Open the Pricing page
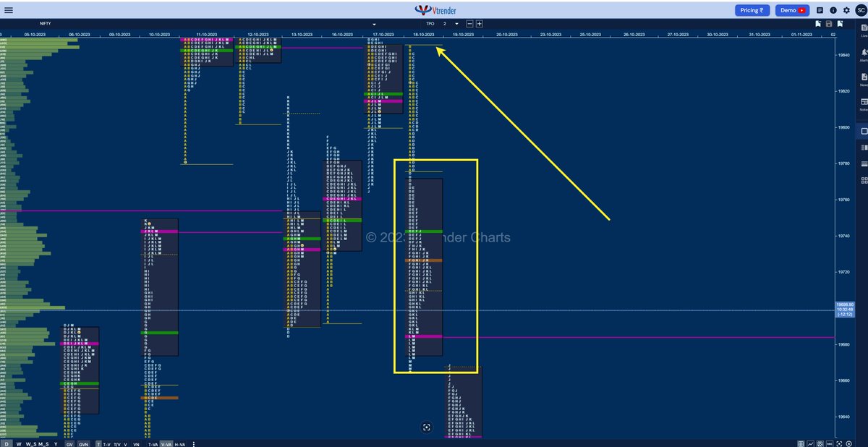The image size is (868, 447). click(x=752, y=10)
